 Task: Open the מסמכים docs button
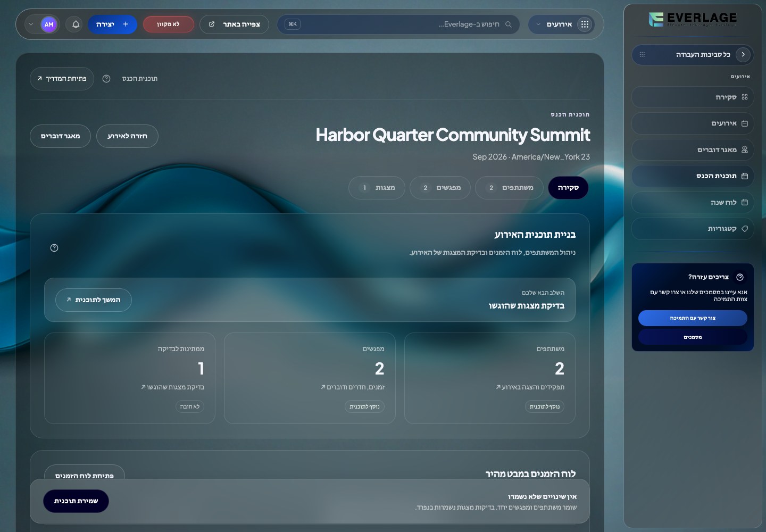[x=693, y=337]
